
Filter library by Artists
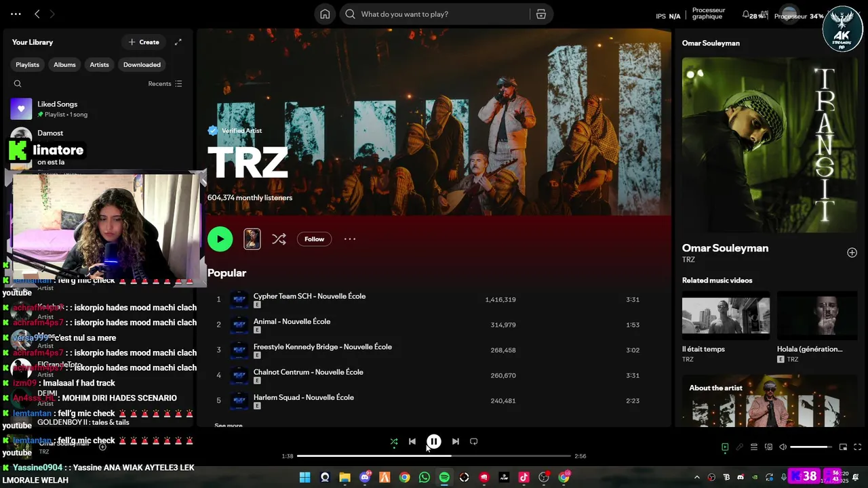click(99, 65)
